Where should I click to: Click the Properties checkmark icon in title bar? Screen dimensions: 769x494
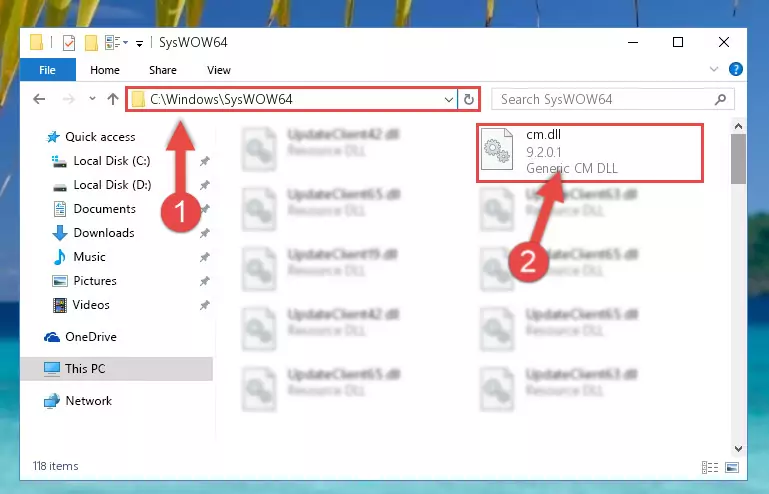(x=69, y=43)
